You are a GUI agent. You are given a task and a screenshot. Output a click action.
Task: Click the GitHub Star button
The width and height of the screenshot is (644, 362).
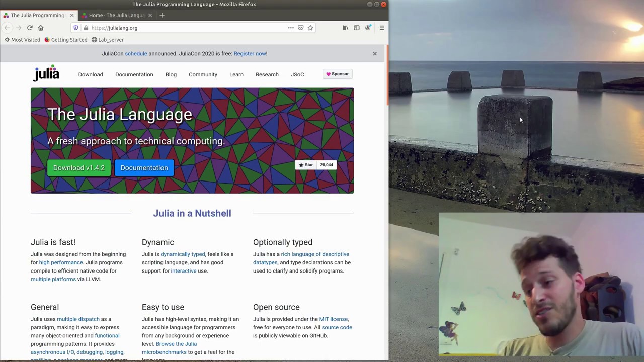point(305,165)
